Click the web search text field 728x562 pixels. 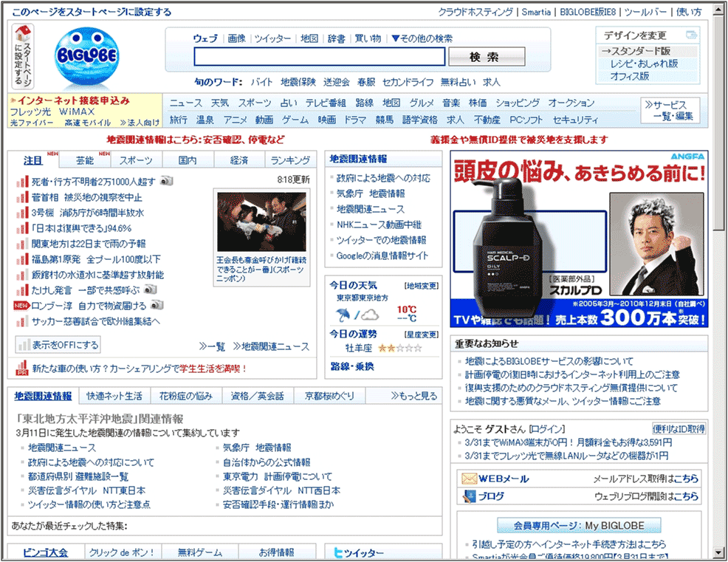[x=319, y=57]
